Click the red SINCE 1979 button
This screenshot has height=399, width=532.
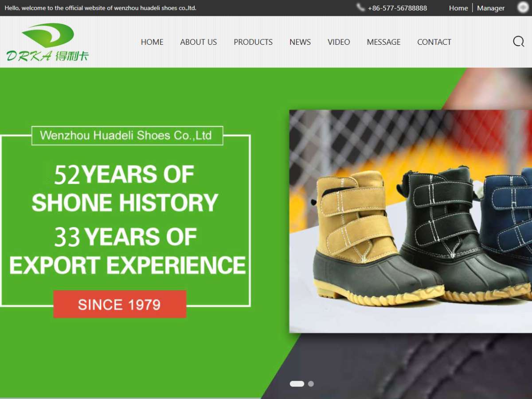120,304
